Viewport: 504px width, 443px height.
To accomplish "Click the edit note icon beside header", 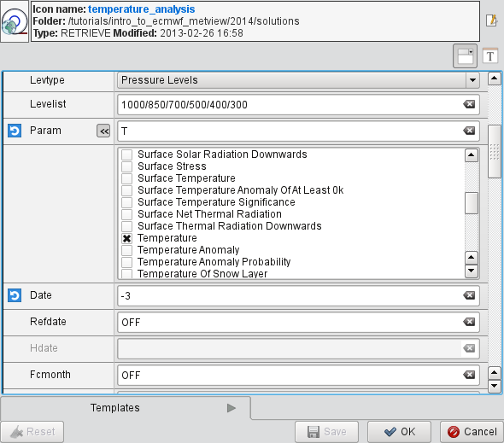I will (491, 20).
